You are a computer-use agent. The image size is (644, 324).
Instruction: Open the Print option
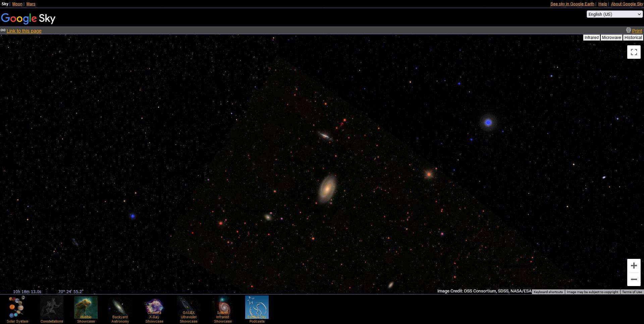coord(637,31)
